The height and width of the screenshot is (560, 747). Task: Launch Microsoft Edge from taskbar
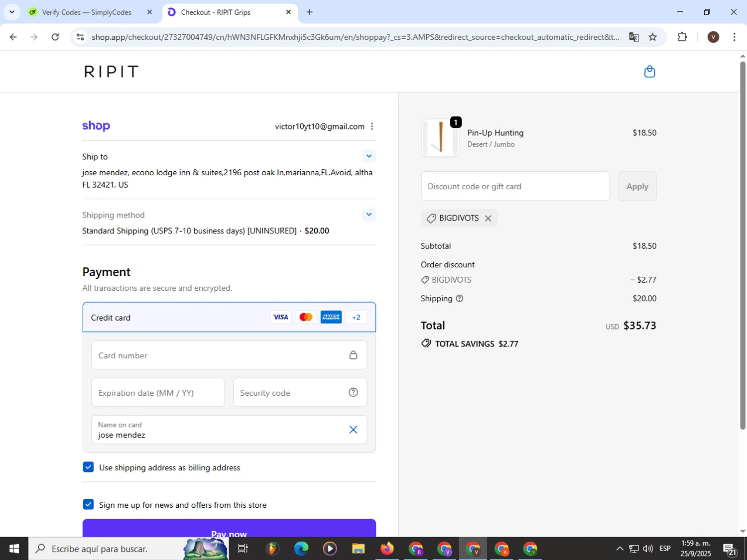[301, 549]
